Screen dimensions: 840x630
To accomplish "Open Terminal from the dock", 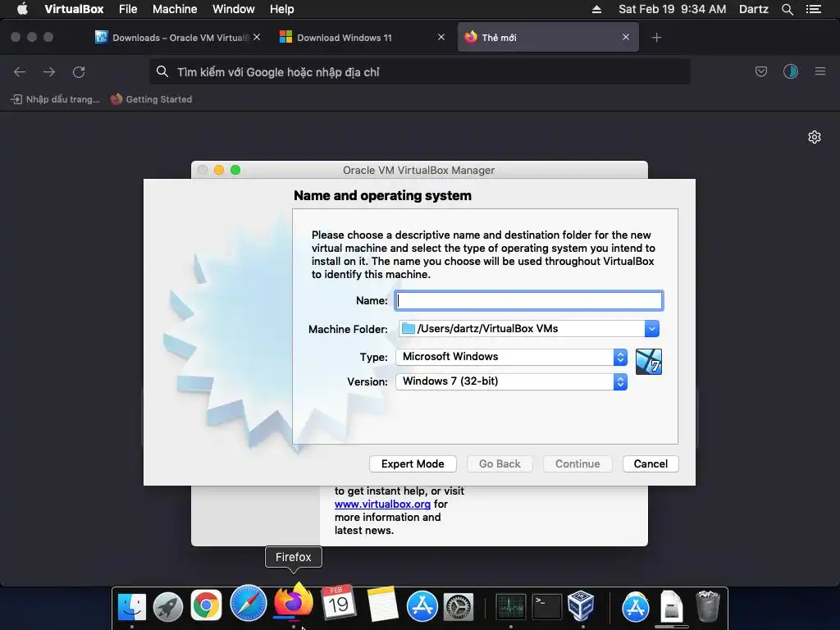I will (x=546, y=608).
